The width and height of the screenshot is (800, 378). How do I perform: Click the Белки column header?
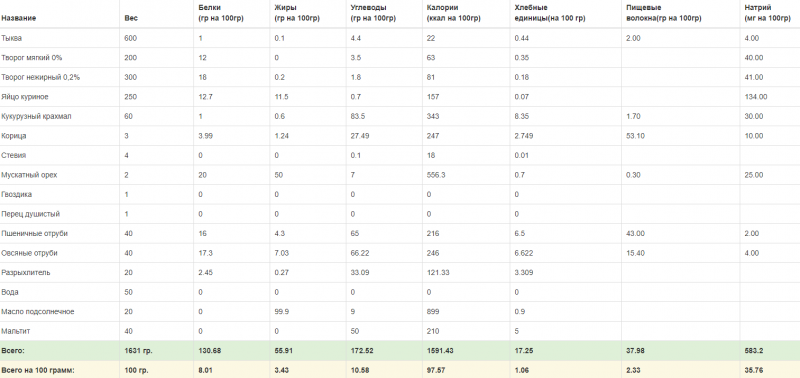click(221, 13)
